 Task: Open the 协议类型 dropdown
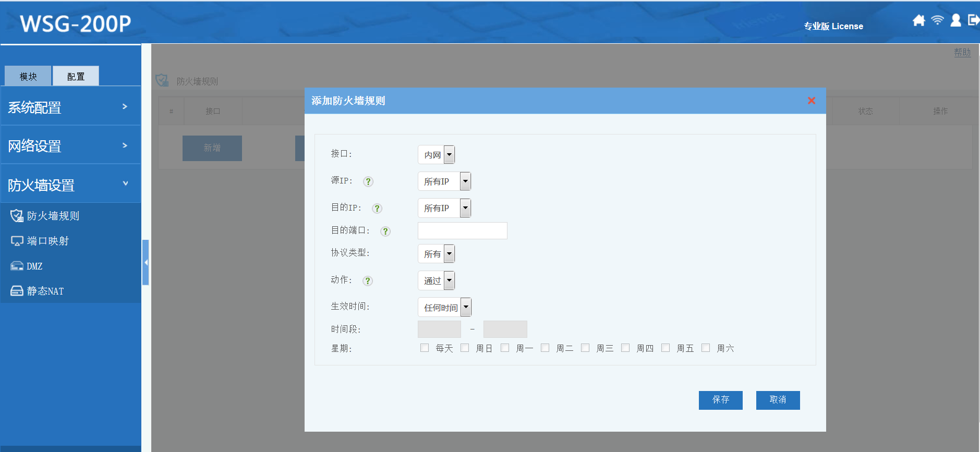(436, 254)
